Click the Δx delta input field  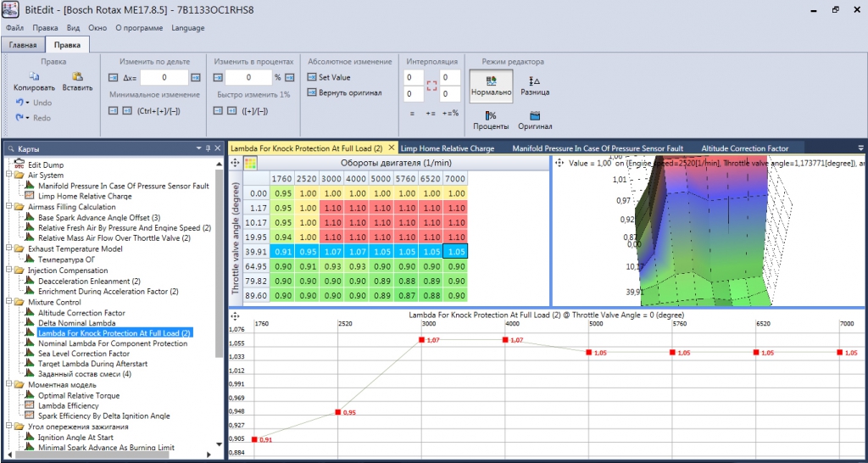[164, 78]
